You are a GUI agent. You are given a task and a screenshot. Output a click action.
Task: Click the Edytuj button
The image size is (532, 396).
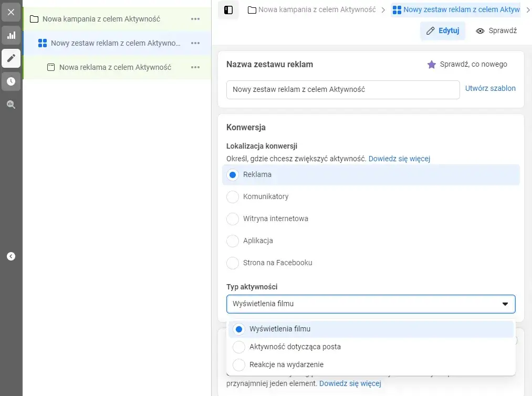pyautogui.click(x=442, y=31)
